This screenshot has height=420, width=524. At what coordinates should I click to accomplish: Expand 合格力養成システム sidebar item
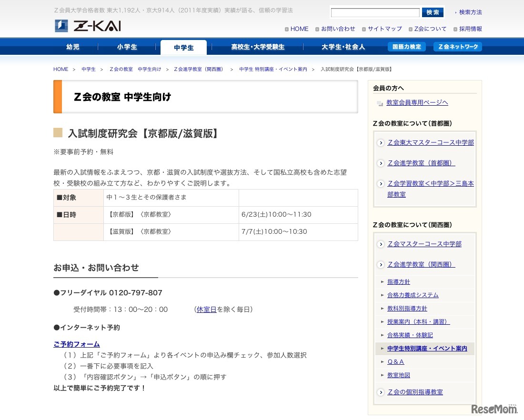pos(413,295)
